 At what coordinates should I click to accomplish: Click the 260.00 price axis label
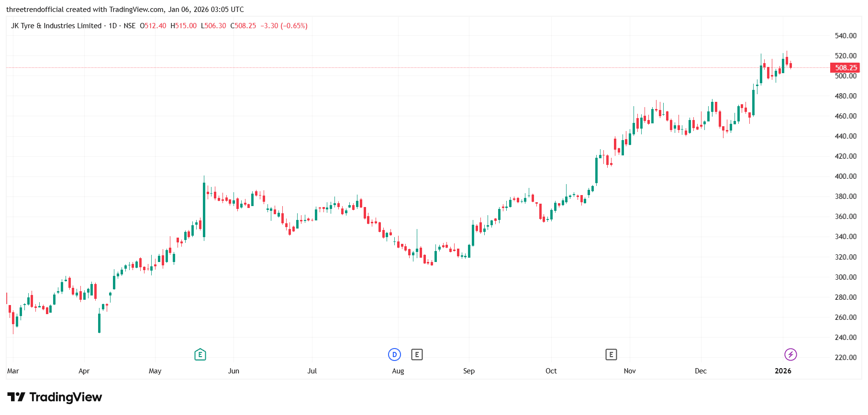click(x=846, y=317)
